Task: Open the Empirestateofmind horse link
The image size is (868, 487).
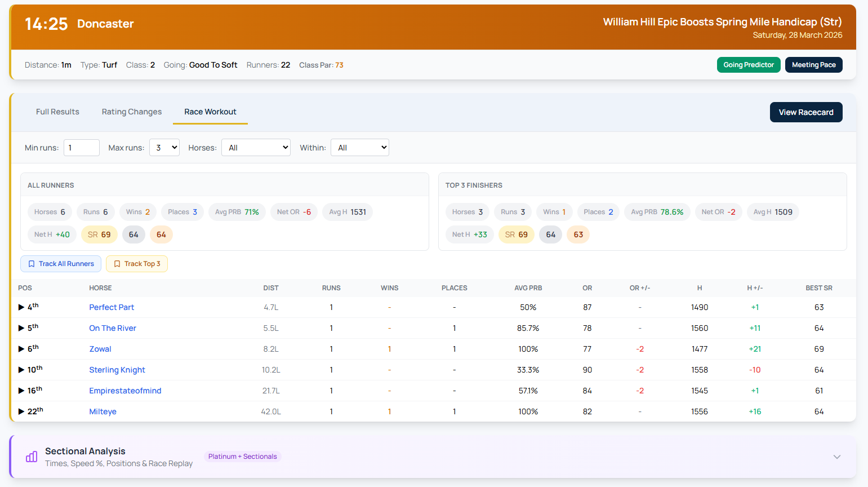Action: click(125, 391)
